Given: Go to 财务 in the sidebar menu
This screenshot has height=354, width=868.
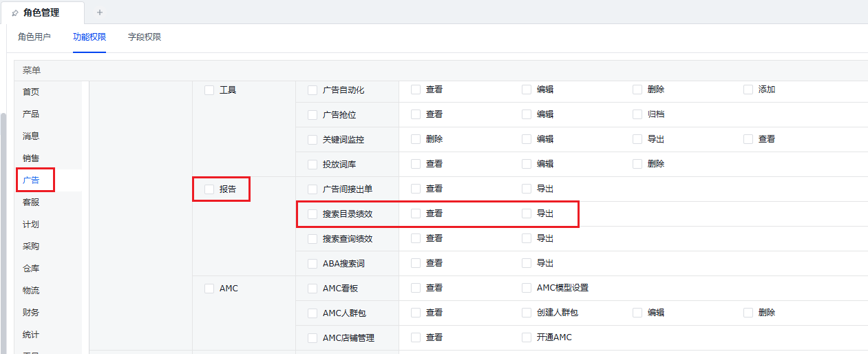Looking at the screenshot, I should [x=31, y=313].
